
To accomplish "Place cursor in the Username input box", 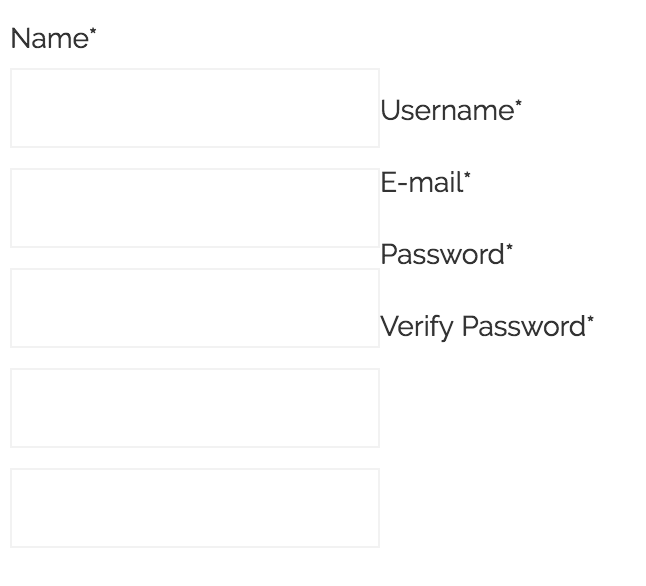I will (195, 208).
